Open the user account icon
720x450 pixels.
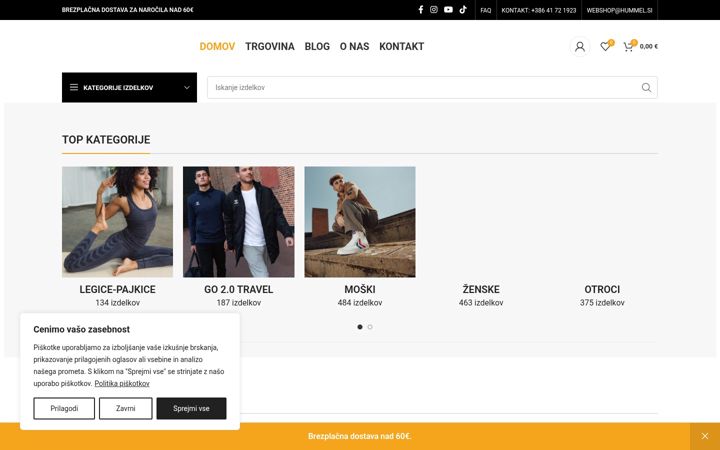[580, 46]
